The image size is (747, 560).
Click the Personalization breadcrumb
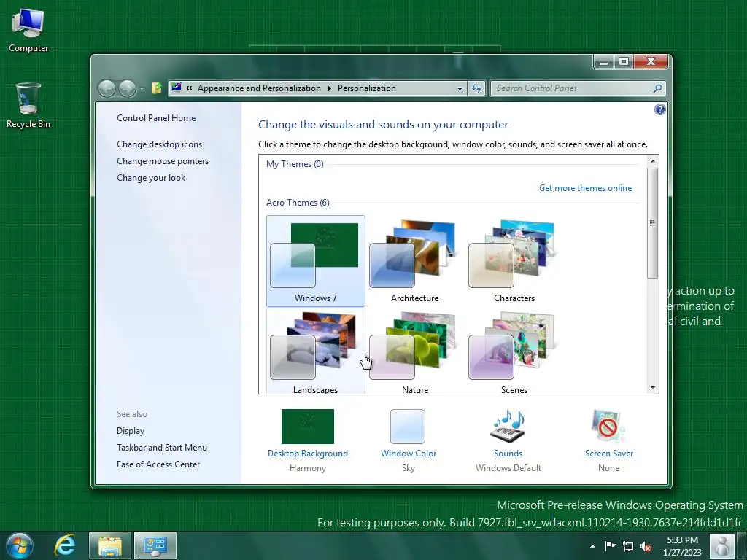pyautogui.click(x=367, y=88)
